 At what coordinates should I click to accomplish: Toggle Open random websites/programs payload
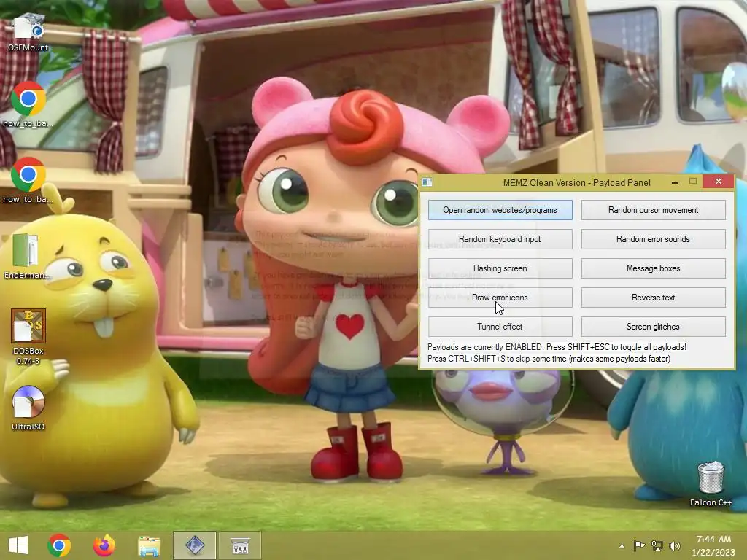[500, 210]
